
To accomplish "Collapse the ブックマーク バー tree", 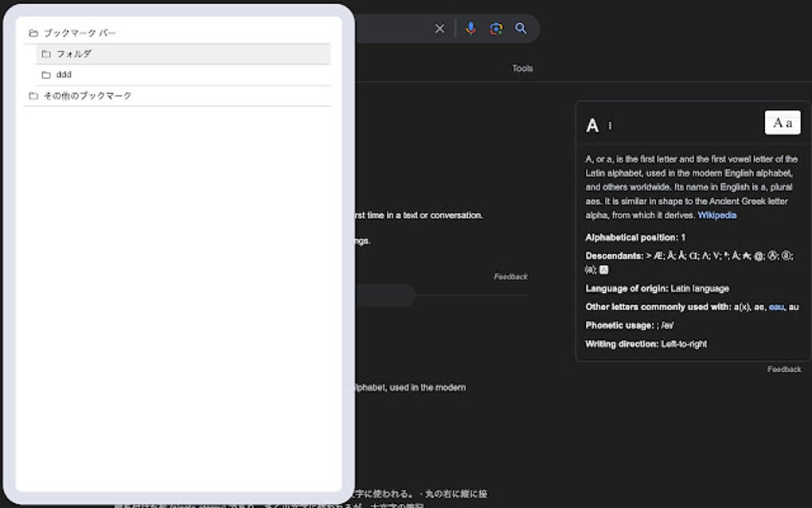I will [x=33, y=33].
